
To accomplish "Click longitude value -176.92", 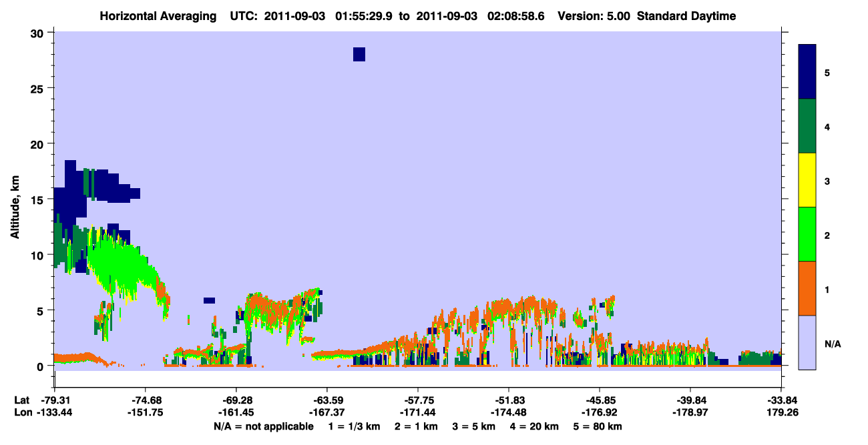I will point(600,412).
